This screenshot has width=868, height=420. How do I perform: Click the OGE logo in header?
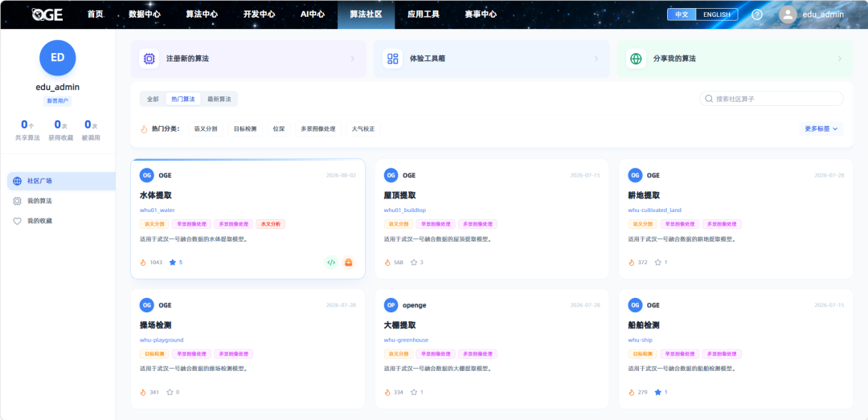click(47, 14)
